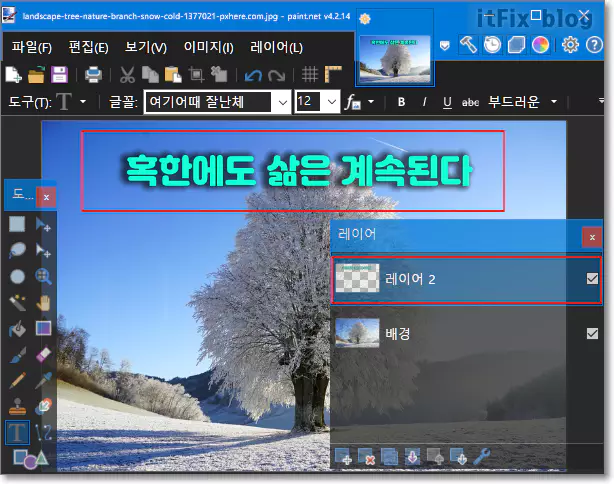Open the 파일(F) menu
The height and width of the screenshot is (484, 614).
[x=31, y=47]
